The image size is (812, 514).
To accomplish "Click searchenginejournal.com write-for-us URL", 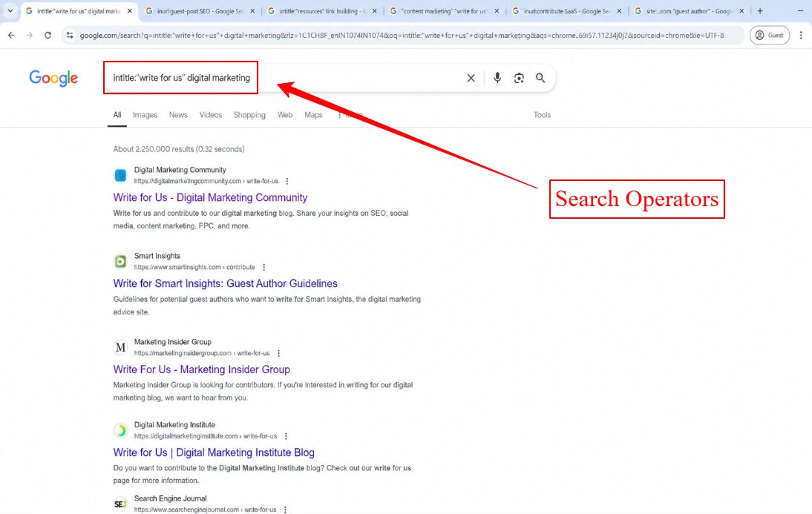I will pos(205,510).
